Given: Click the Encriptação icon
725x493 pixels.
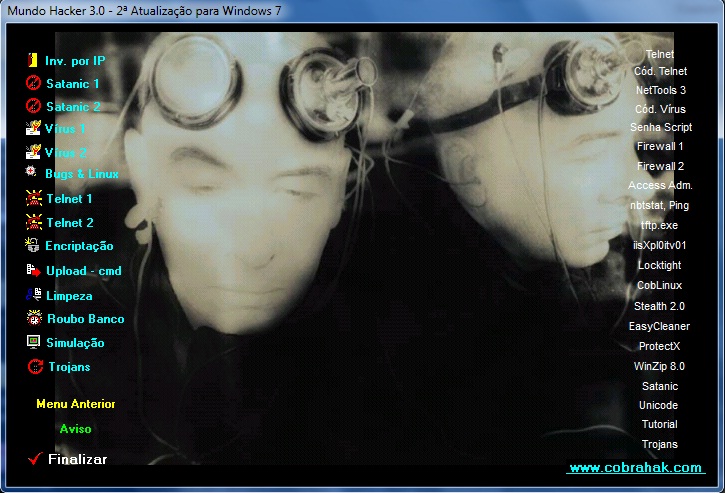Looking at the screenshot, I should point(33,245).
